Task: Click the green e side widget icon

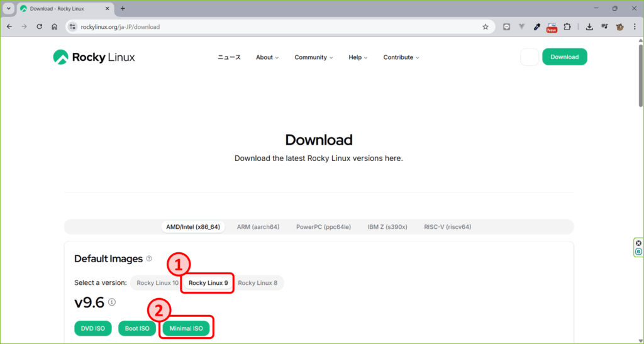Action: (639, 251)
